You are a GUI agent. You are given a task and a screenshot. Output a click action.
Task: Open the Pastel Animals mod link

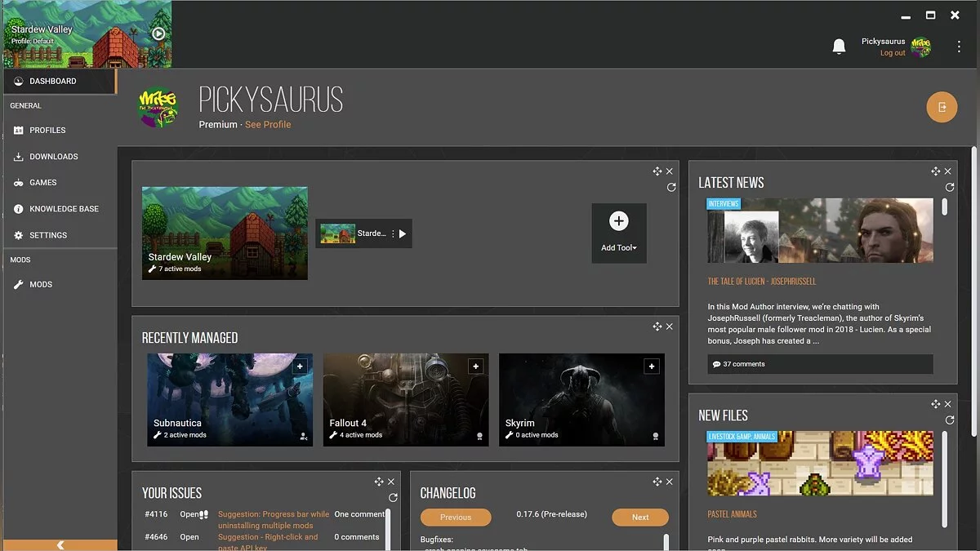[732, 514]
